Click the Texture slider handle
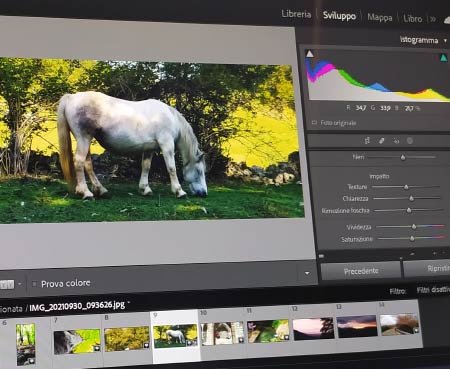This screenshot has height=369, width=450. 406,187
